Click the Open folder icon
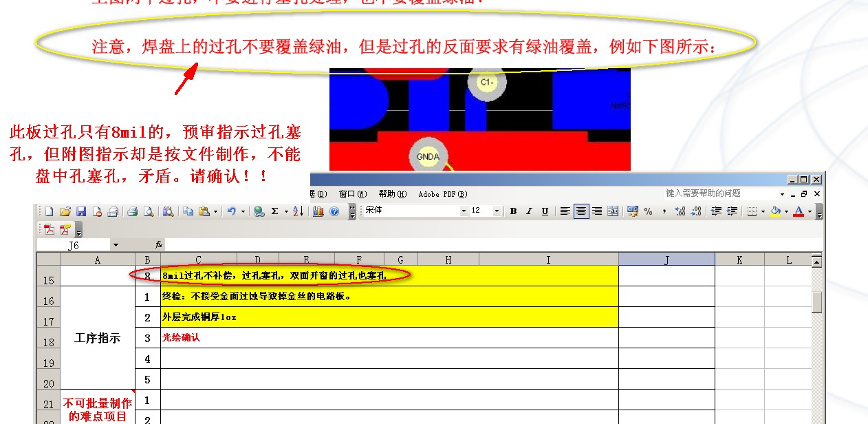868x424 pixels. click(65, 211)
